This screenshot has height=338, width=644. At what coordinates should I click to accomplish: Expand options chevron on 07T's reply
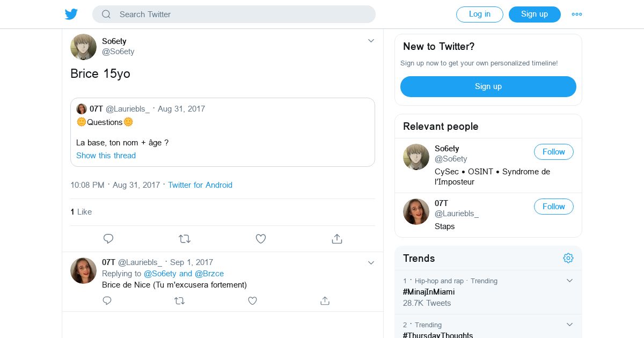pyautogui.click(x=371, y=262)
